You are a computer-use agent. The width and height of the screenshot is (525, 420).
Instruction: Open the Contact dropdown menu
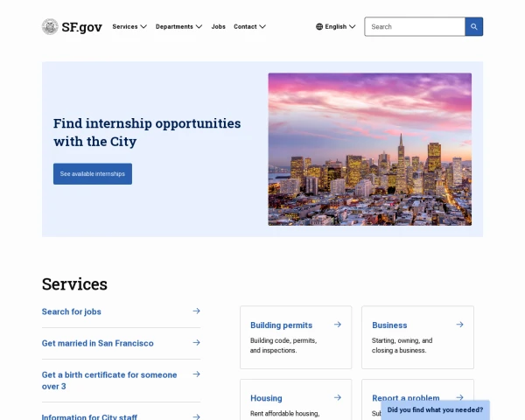(x=249, y=26)
